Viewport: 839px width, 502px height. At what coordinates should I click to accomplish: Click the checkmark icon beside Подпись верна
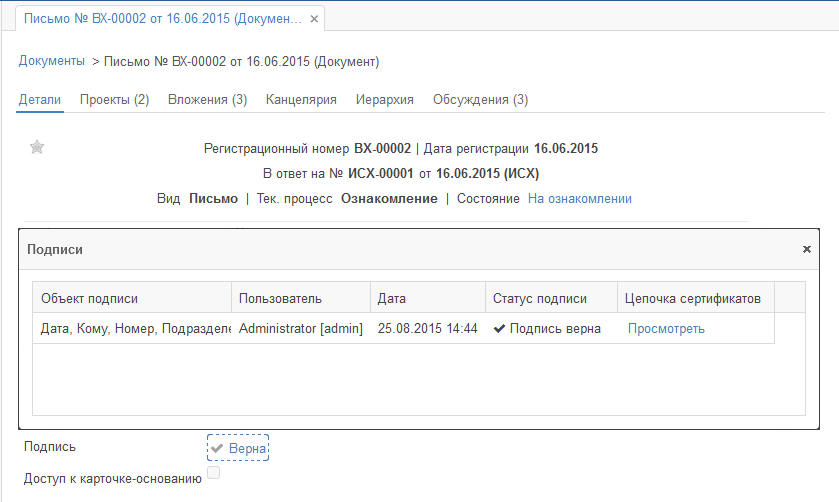pos(499,329)
